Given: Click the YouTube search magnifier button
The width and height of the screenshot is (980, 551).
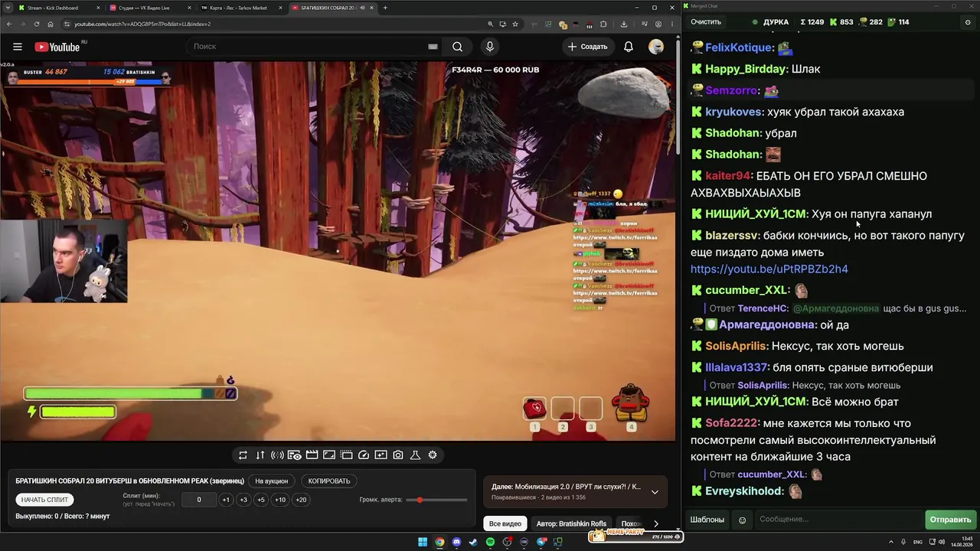Looking at the screenshot, I should coord(457,47).
